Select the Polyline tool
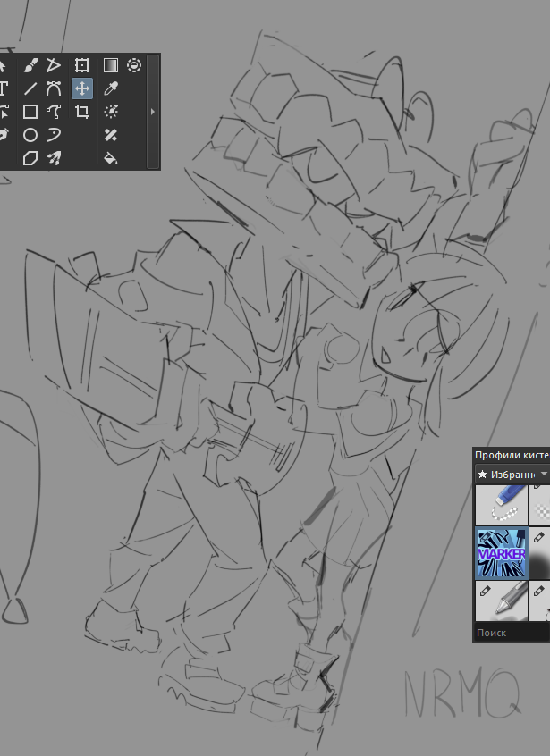The width and height of the screenshot is (550, 756). (54, 65)
